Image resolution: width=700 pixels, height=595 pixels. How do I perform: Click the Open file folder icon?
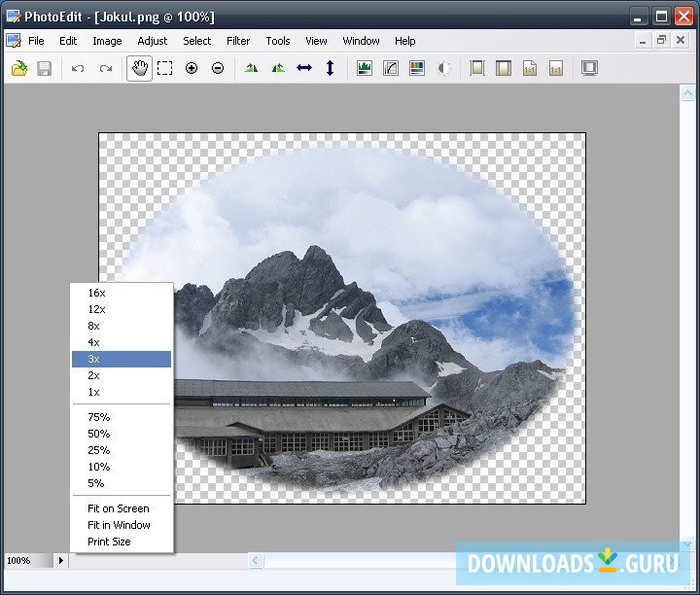(x=18, y=68)
